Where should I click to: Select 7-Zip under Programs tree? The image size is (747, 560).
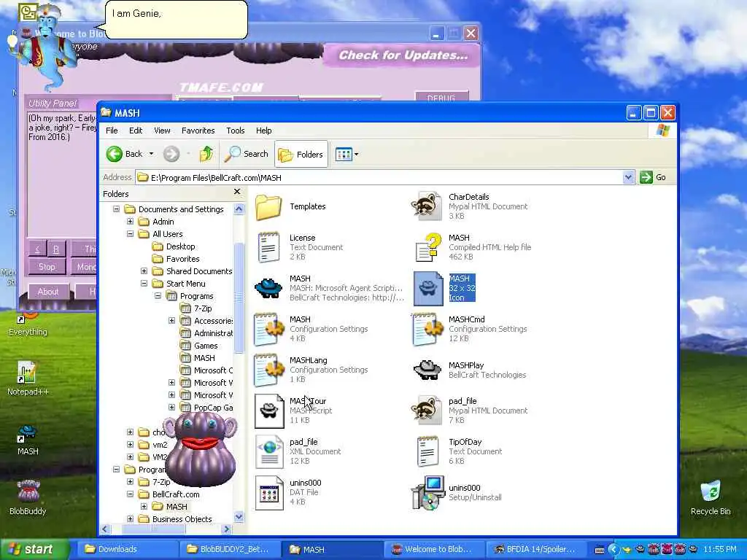203,308
